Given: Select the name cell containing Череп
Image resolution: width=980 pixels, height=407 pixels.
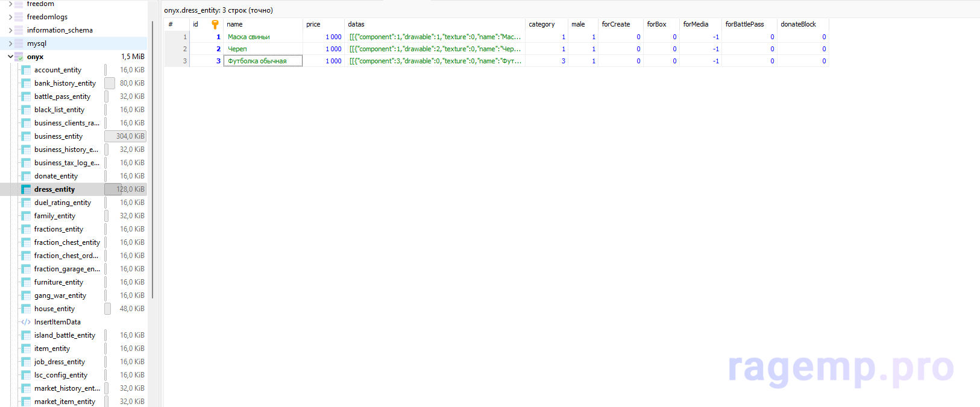Looking at the screenshot, I should click(263, 49).
